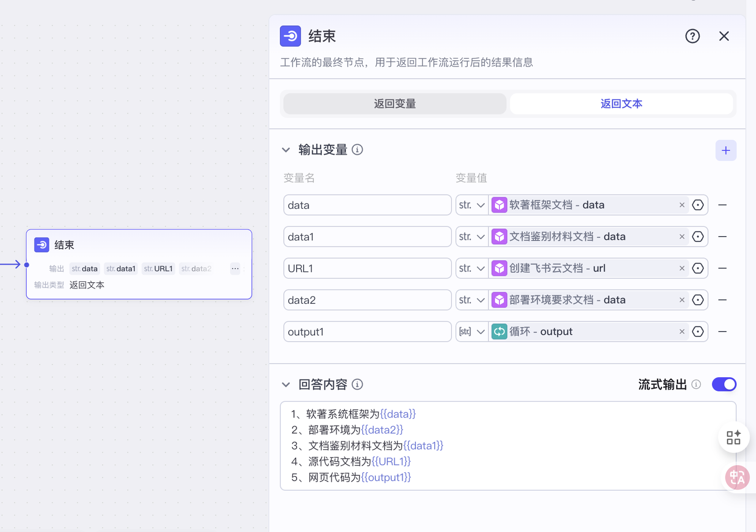Collapse the 回答内容 section
Screen dimensions: 756x532
286,385
